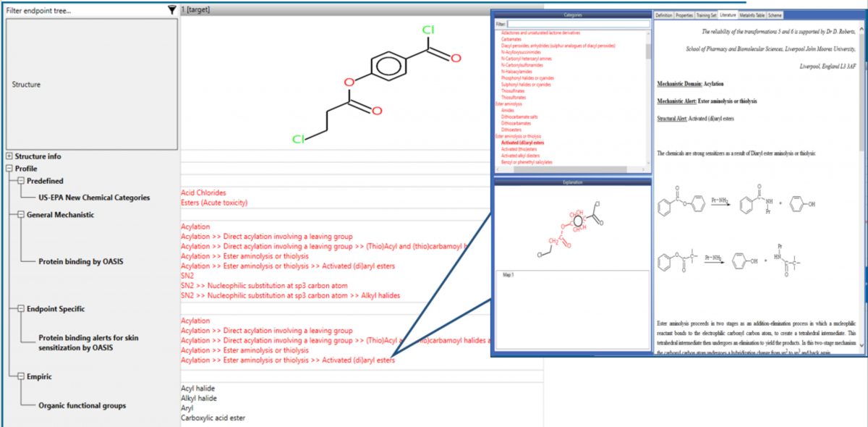Click the Acid Chlorides result entry
868x427 pixels.
[203, 193]
